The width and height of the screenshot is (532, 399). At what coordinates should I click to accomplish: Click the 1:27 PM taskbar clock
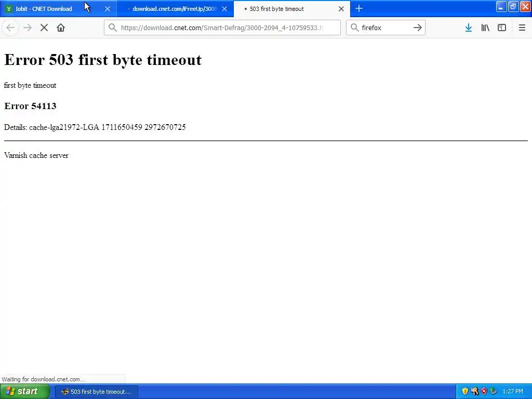click(513, 392)
